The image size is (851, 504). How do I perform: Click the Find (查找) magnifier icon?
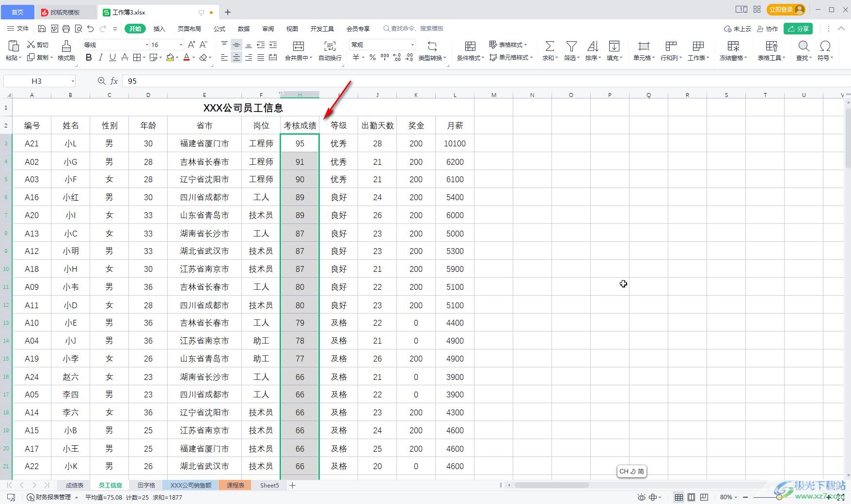tap(804, 46)
